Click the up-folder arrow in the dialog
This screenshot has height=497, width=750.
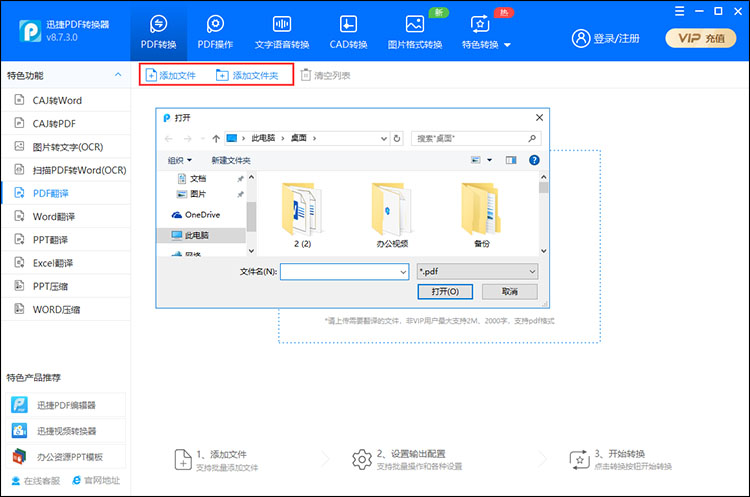[216, 138]
